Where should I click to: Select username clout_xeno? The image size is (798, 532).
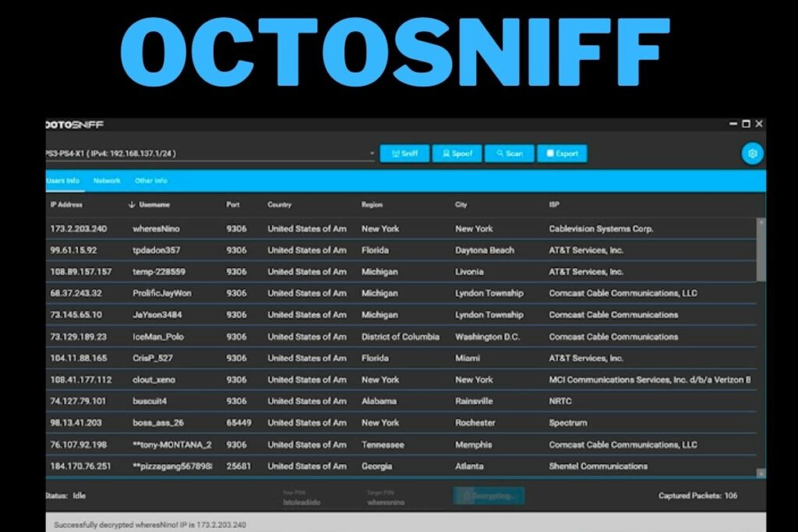click(154, 379)
